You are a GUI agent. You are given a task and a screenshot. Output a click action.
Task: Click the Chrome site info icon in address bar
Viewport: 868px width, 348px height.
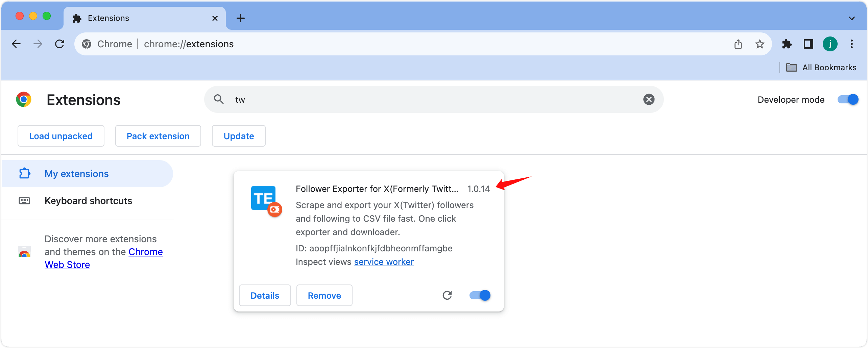[x=87, y=44]
